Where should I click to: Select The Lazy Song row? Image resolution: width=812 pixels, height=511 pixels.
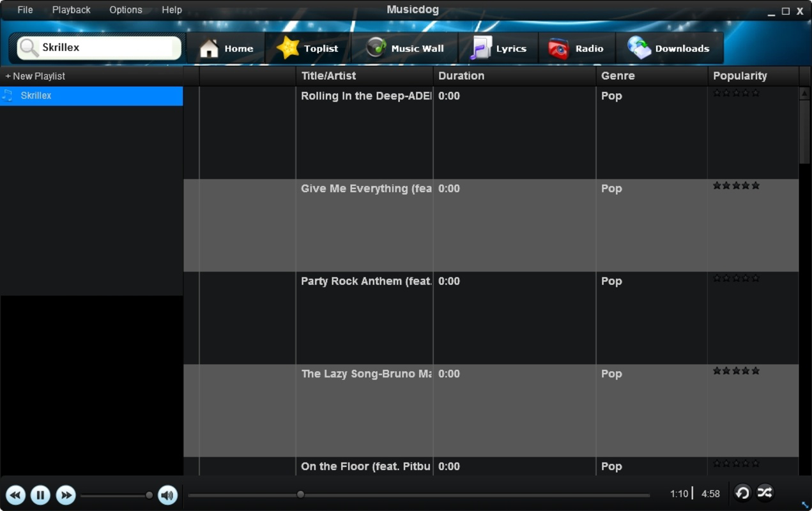tap(491, 411)
